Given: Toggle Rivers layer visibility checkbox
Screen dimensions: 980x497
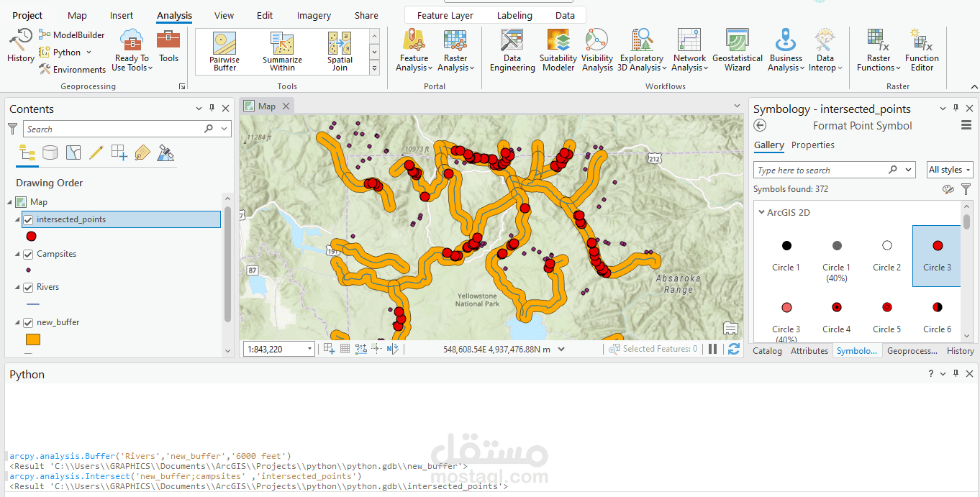Looking at the screenshot, I should pos(28,287).
